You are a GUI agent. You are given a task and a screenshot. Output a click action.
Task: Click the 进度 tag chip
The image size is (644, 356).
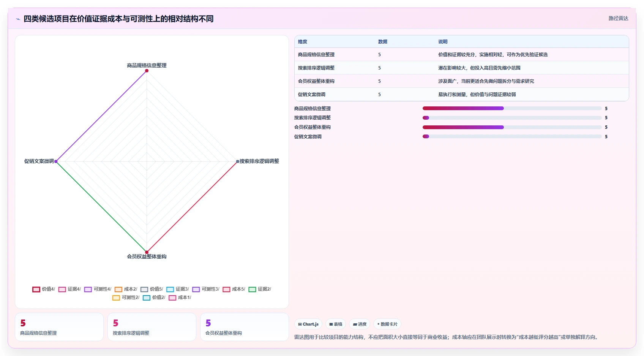360,324
